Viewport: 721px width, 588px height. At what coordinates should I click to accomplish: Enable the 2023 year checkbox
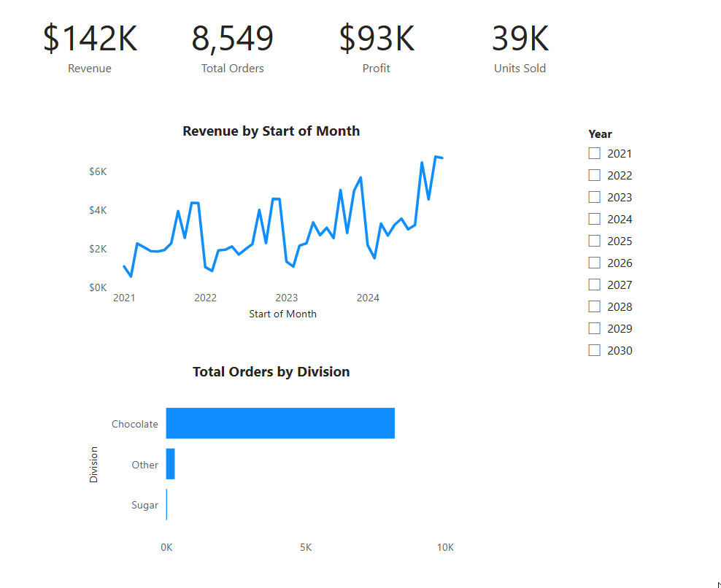coord(594,197)
